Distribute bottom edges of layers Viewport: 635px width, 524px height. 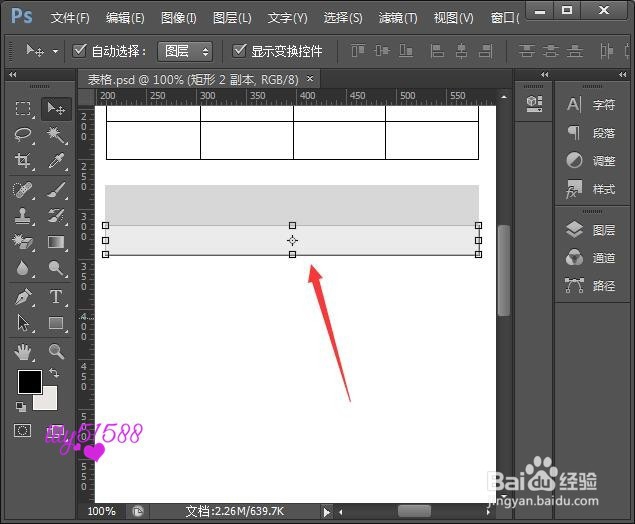coord(575,51)
